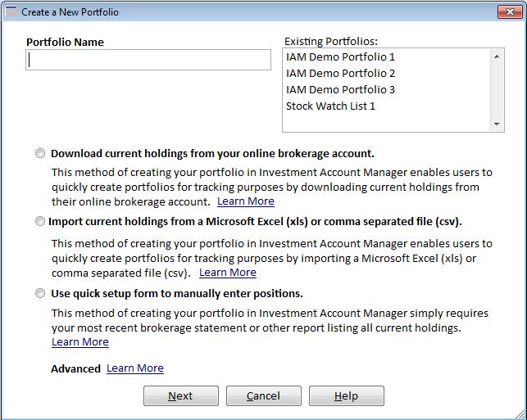
Task: Select IAM Demo Portfolio 2 in list
Action: 340,73
